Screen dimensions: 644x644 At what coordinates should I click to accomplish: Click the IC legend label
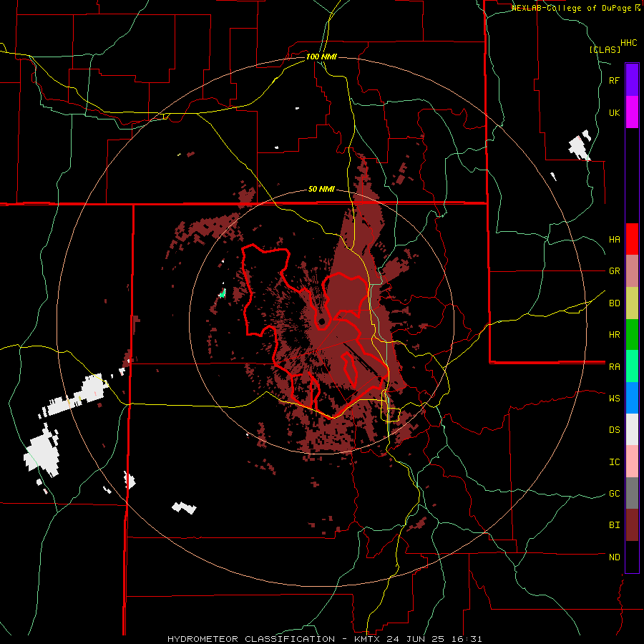click(x=614, y=462)
